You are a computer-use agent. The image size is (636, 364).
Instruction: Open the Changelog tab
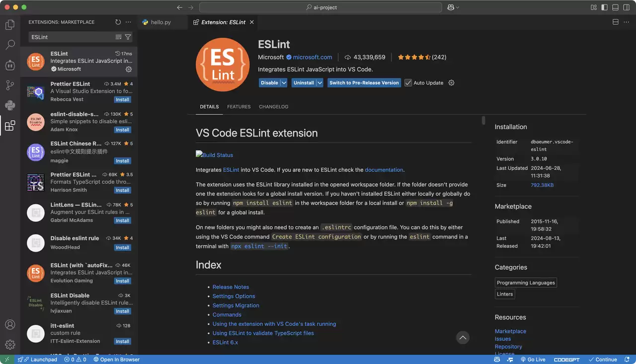[273, 107]
